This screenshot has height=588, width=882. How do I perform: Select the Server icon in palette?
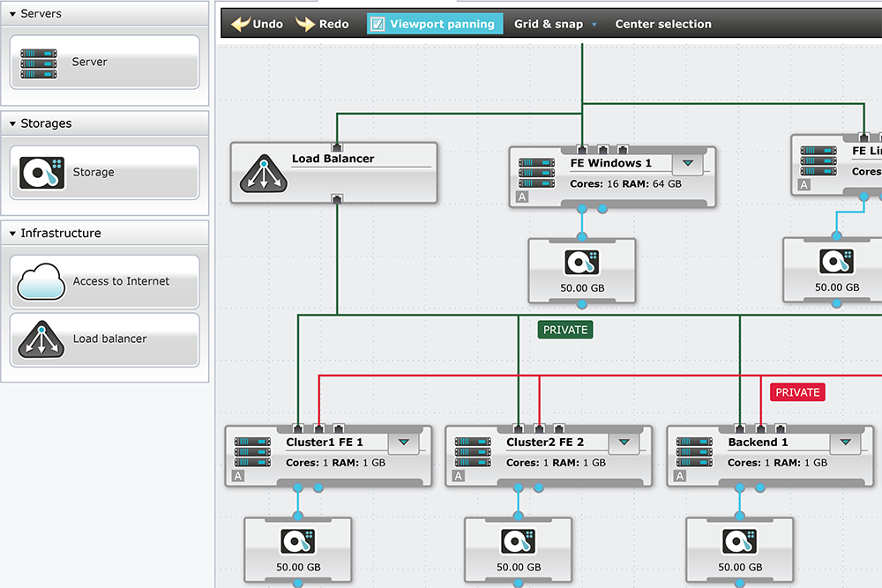tap(39, 63)
